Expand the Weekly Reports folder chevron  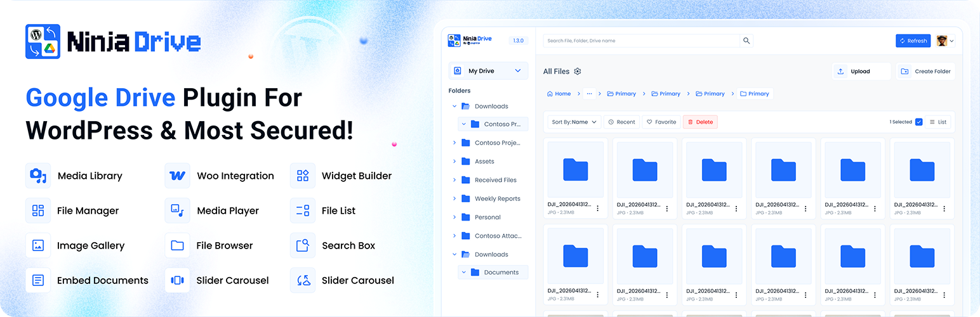point(454,198)
